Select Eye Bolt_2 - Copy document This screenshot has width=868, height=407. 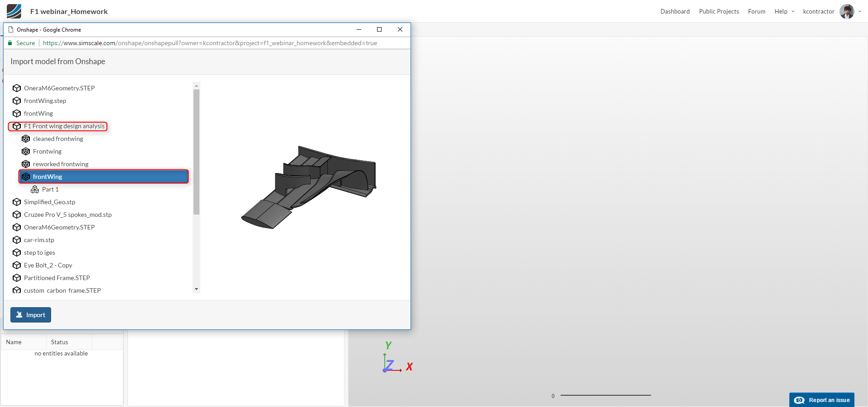pos(48,265)
